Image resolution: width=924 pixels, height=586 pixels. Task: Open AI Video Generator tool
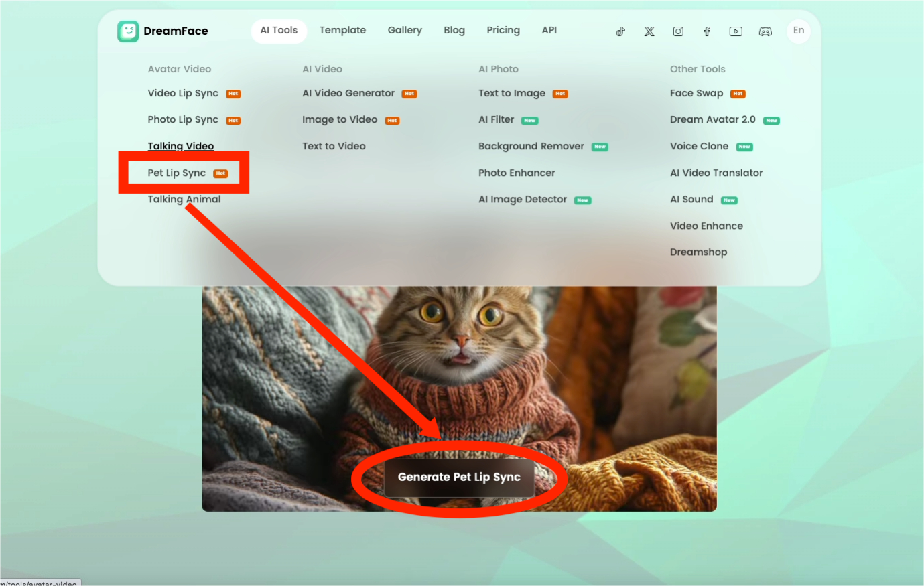click(x=348, y=94)
